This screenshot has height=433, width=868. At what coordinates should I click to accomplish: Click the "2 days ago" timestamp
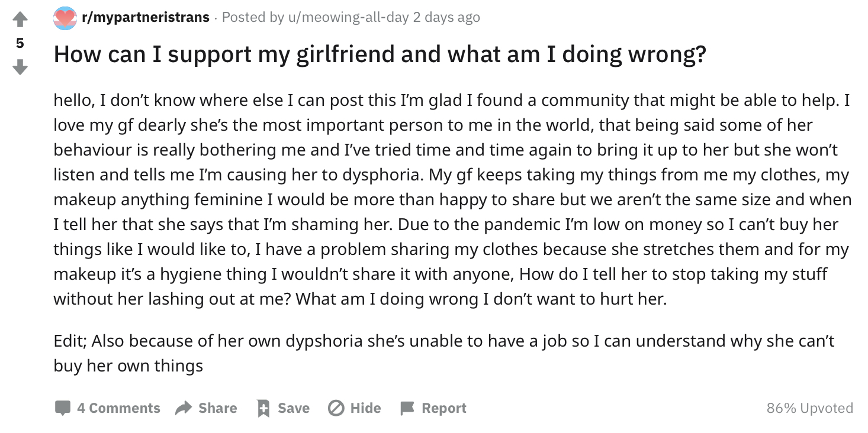pyautogui.click(x=446, y=17)
